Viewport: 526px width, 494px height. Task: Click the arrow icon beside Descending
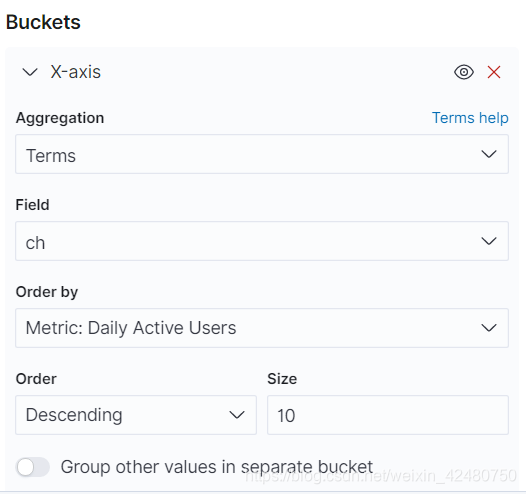pyautogui.click(x=237, y=415)
